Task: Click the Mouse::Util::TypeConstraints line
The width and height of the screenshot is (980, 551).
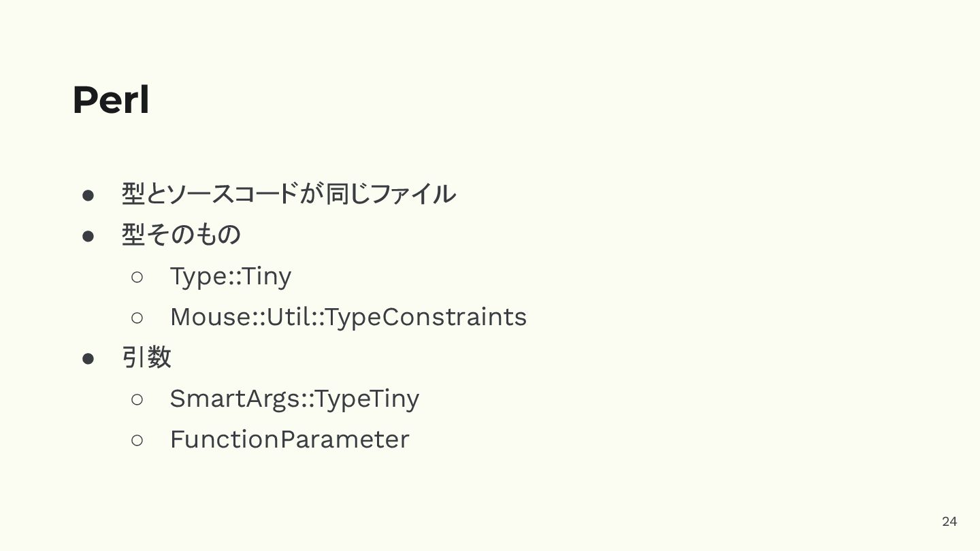Action: pos(348,317)
